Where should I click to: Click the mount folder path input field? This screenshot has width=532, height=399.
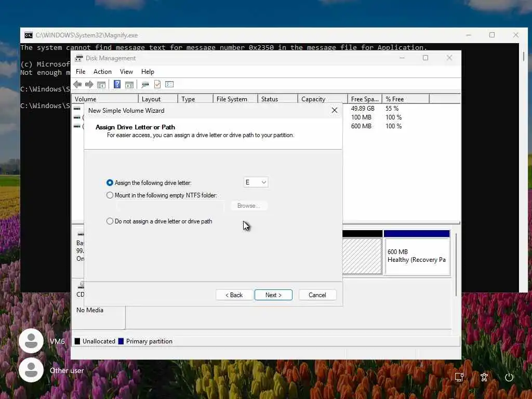170,206
